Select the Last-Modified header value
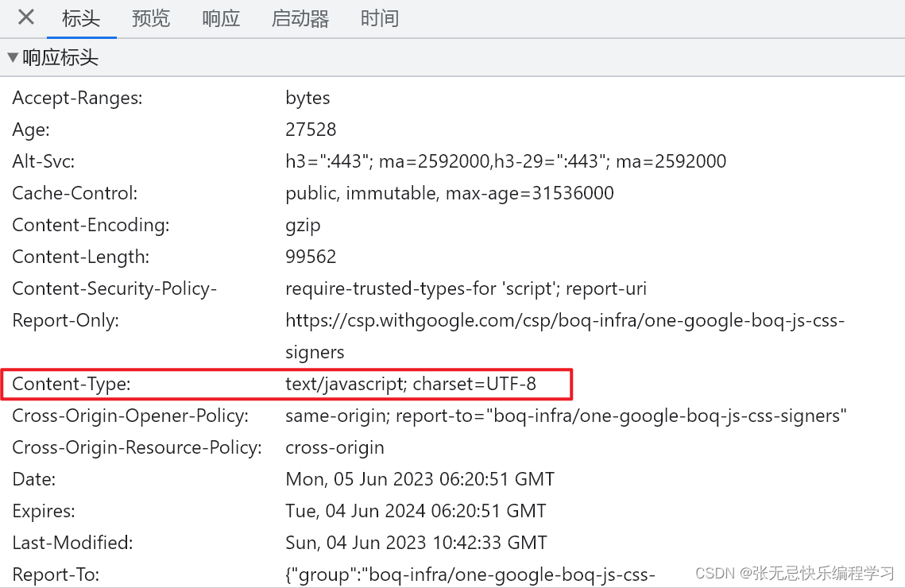 click(416, 542)
